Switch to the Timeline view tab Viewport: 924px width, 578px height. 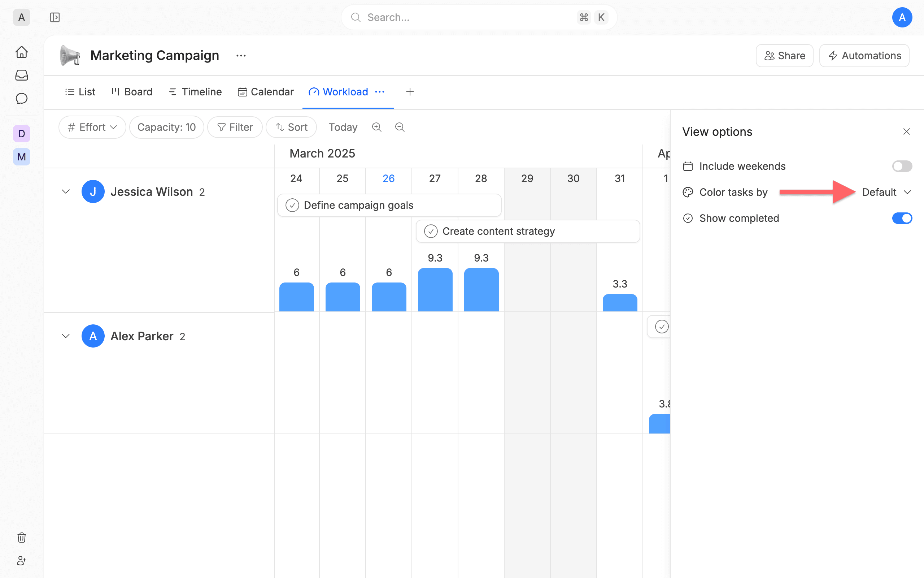195,92
